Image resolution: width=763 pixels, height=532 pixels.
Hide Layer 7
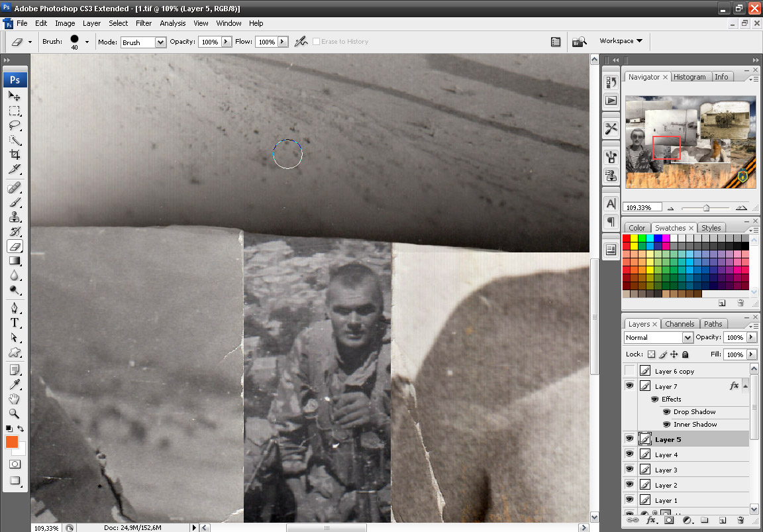[x=630, y=386]
